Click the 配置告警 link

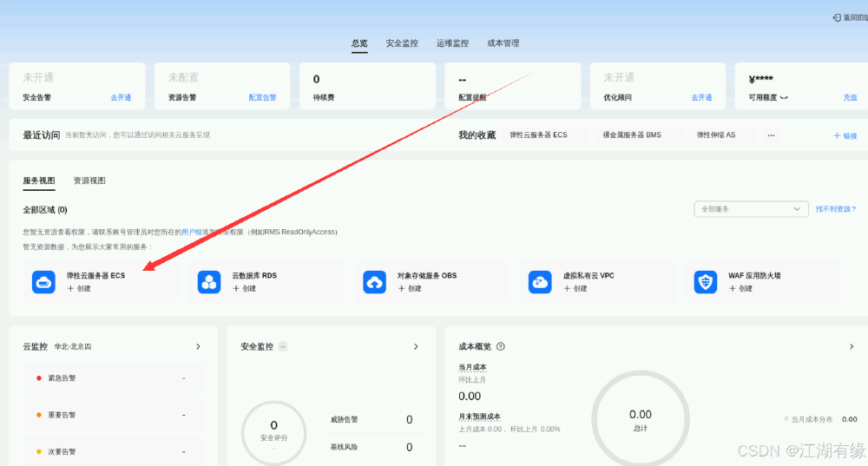coord(262,97)
